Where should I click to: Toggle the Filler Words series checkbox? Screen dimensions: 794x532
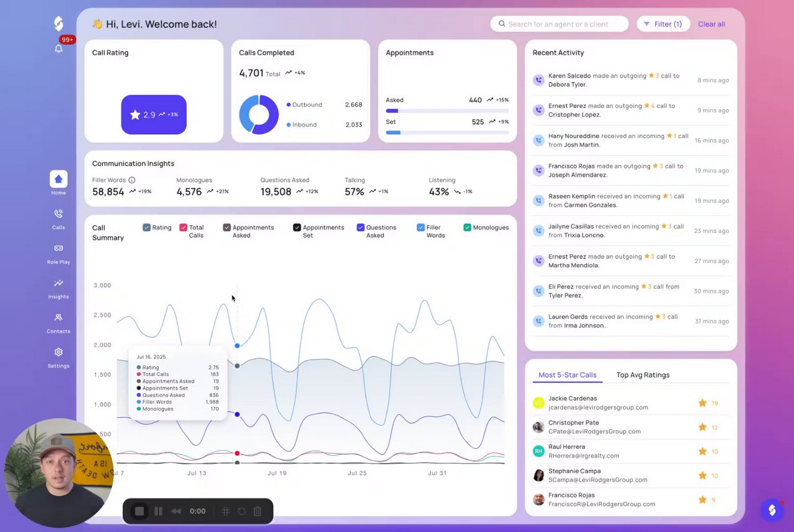point(421,228)
